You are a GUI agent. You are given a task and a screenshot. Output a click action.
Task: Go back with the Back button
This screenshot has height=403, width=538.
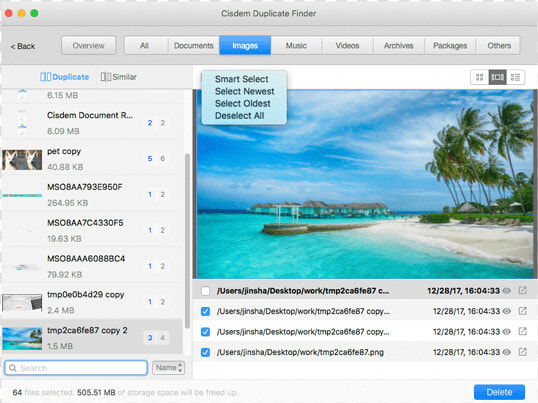tap(23, 46)
